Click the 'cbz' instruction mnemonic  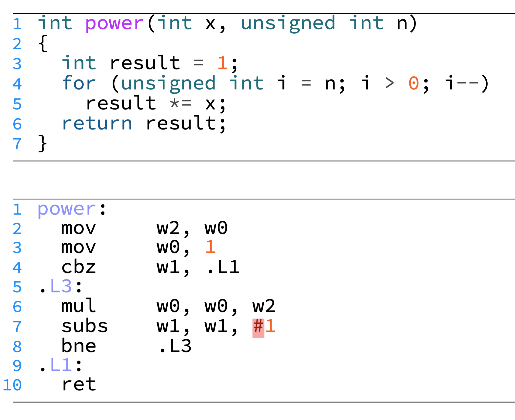(x=79, y=267)
